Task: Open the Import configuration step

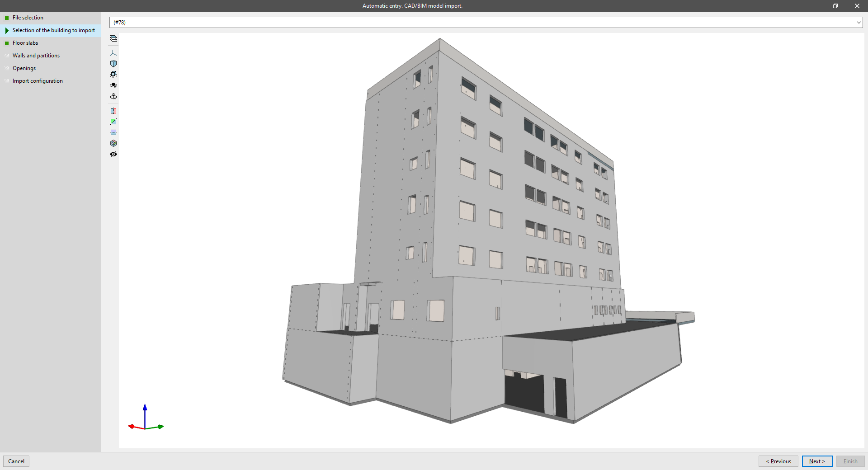Action: click(38, 80)
